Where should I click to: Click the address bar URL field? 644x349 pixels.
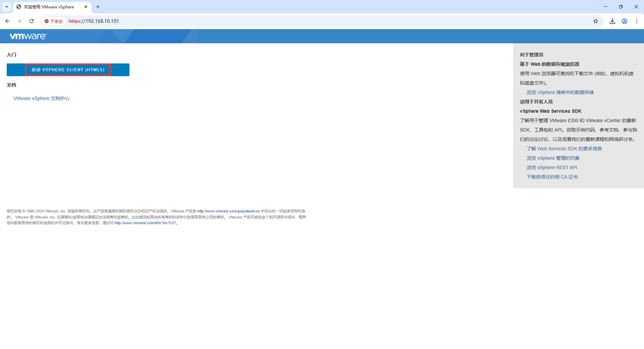click(328, 21)
